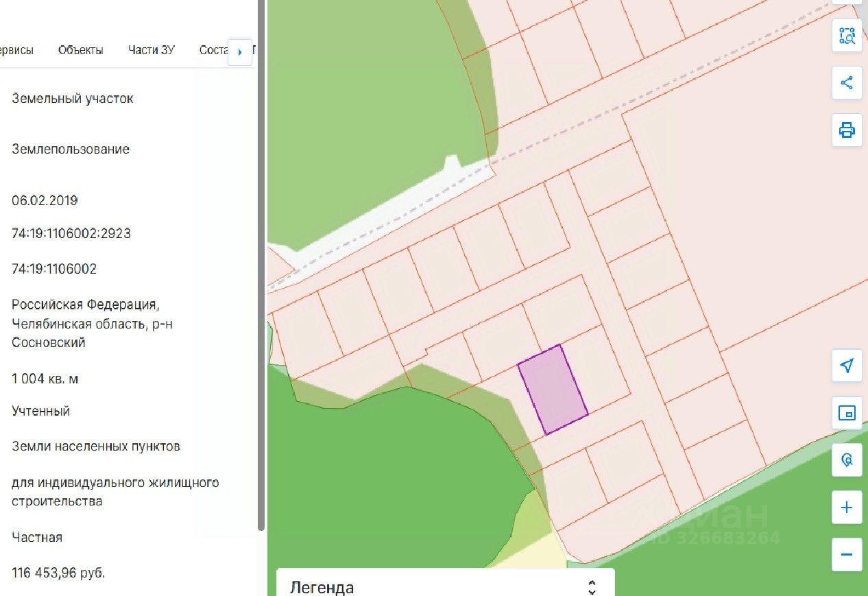Viewport: 868px width, 596px height.
Task: Click the map search refresh icon
Action: (847, 460)
